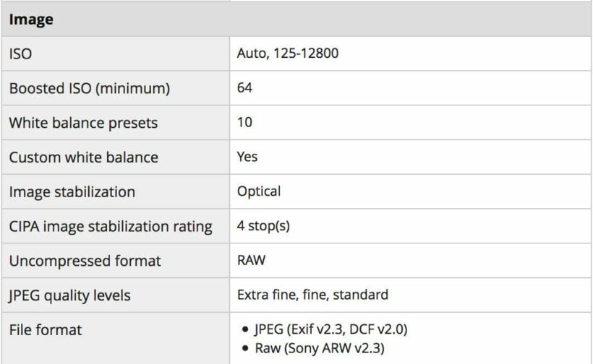Click the 'Optical' stabilization value
Viewport: 593px width, 364px height.
259,191
